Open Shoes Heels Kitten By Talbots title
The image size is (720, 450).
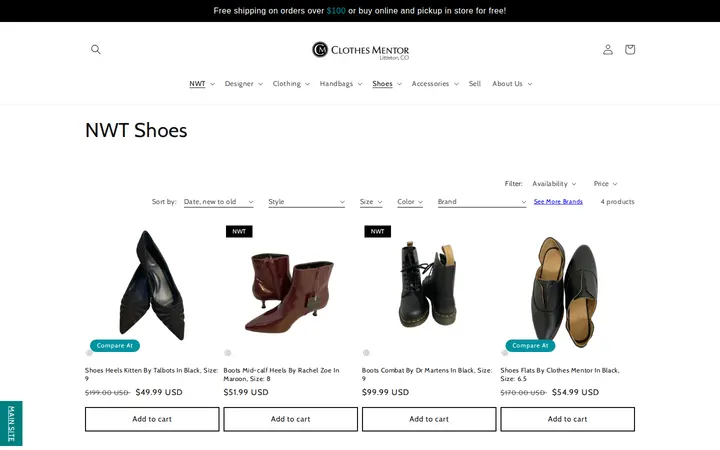tap(152, 374)
